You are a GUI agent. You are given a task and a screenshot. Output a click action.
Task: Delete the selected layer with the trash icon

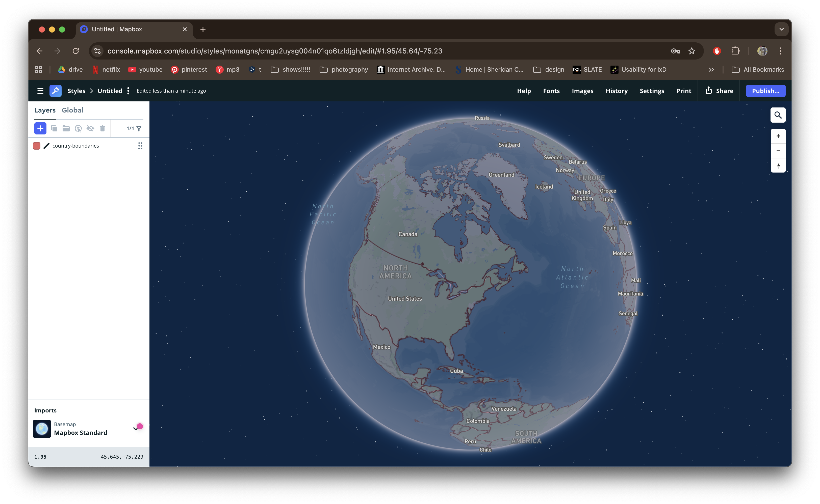pyautogui.click(x=102, y=128)
